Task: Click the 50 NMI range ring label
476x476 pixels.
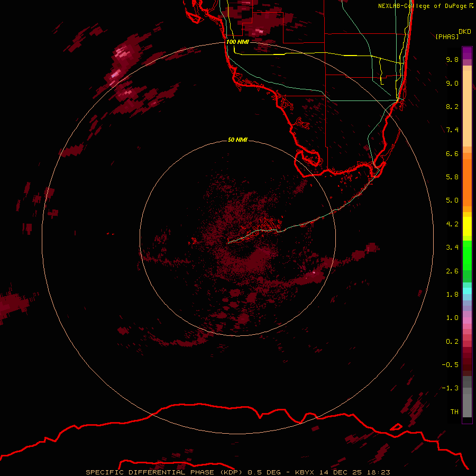Action: (237, 140)
